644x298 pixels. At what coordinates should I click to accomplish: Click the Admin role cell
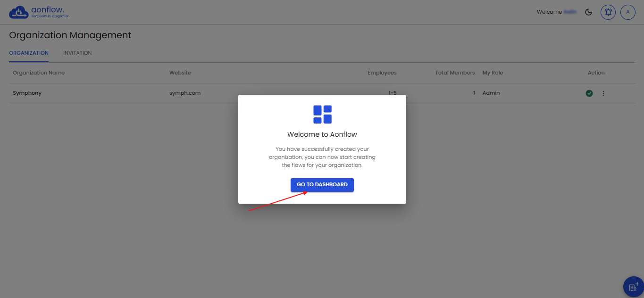491,93
